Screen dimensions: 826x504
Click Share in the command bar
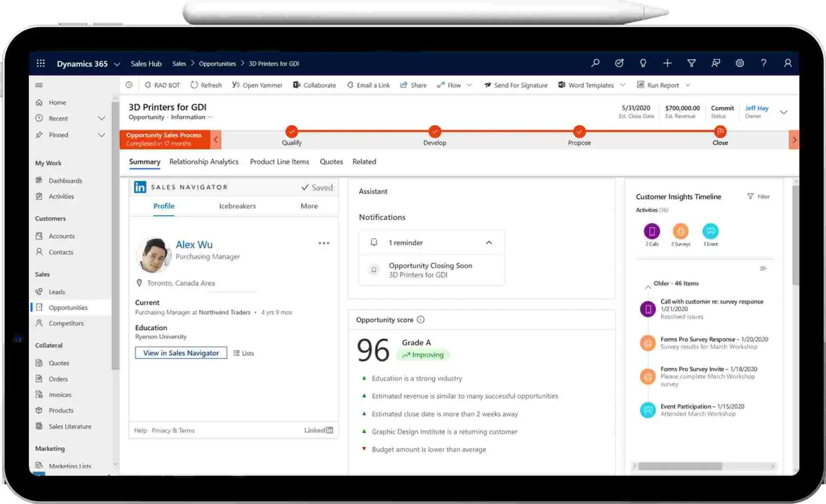coord(413,85)
